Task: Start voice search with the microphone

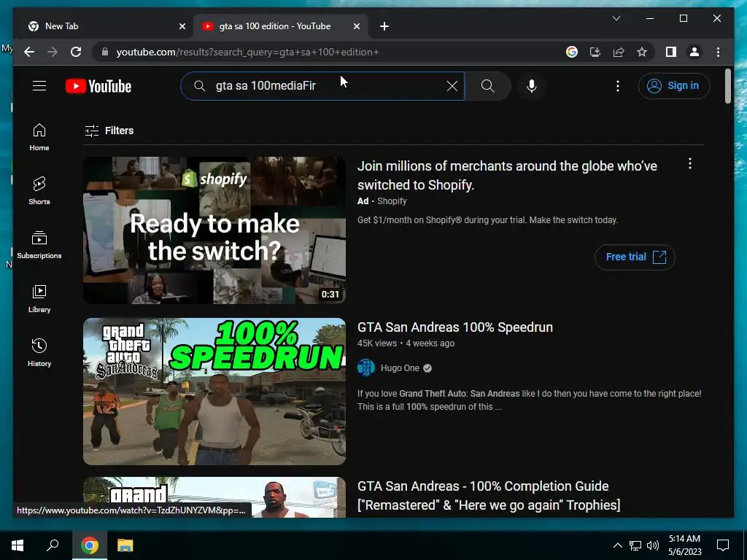Action: tap(532, 86)
